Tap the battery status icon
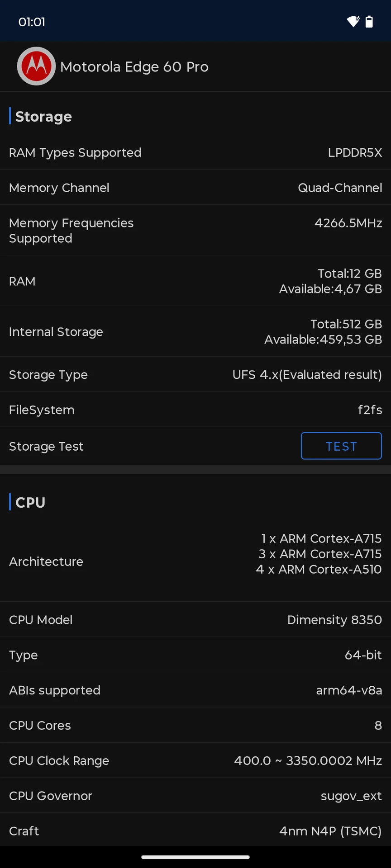The image size is (391, 868). [369, 22]
